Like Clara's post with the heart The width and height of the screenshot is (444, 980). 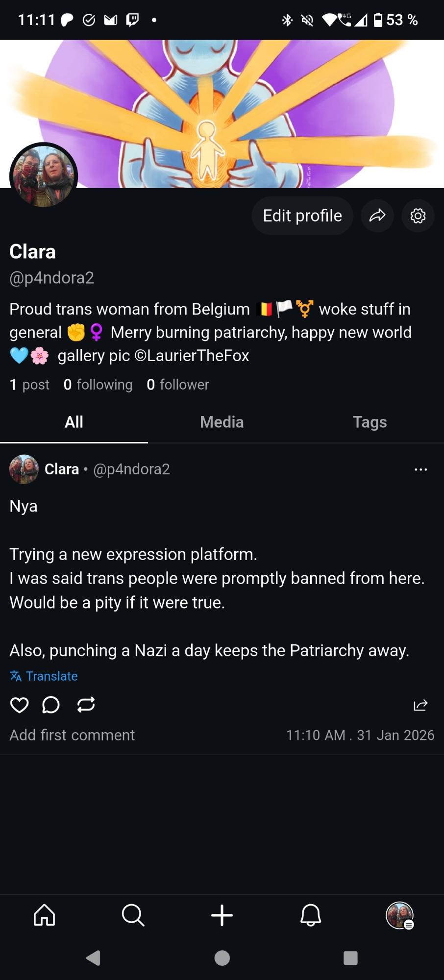(20, 705)
